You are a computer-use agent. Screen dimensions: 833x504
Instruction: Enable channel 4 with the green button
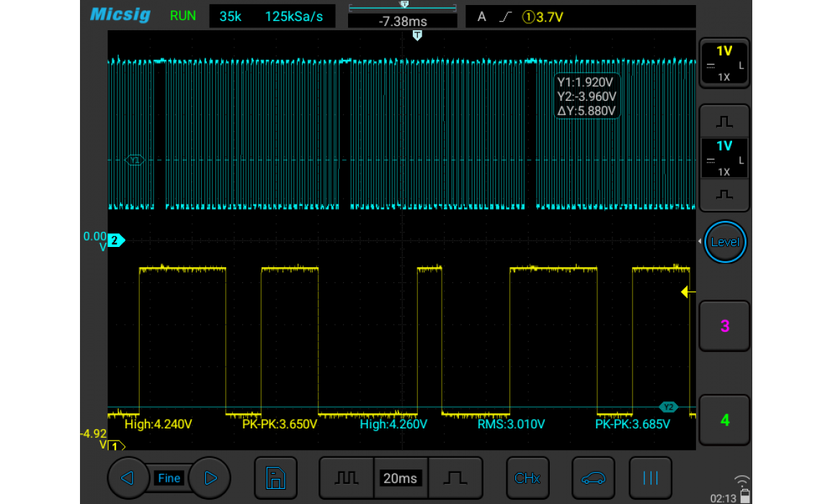click(724, 420)
